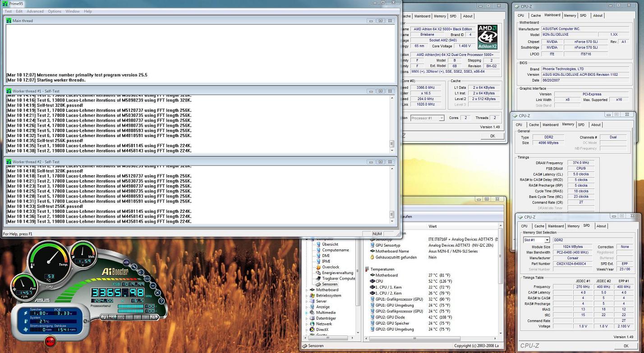644x353 pixels.
Task: Click the Energieverwaltung icon in the tree
Action: [318, 273]
